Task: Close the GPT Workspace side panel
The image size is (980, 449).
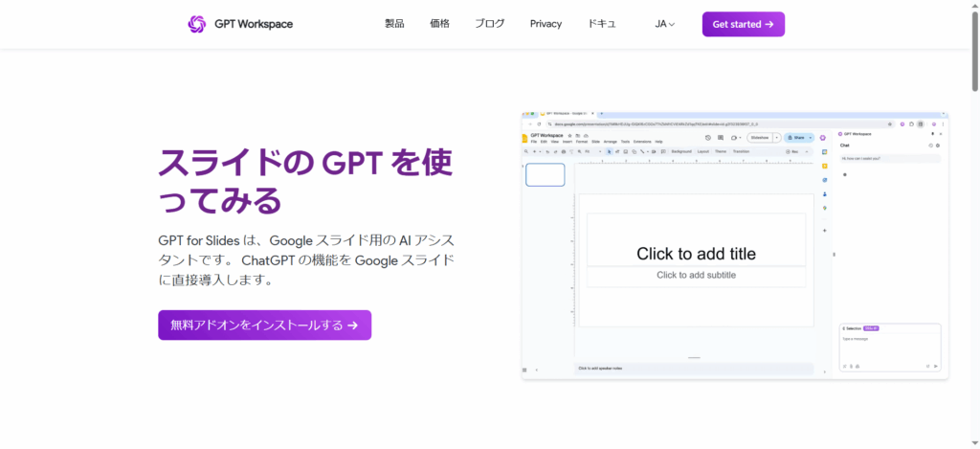Action: pos(941,134)
